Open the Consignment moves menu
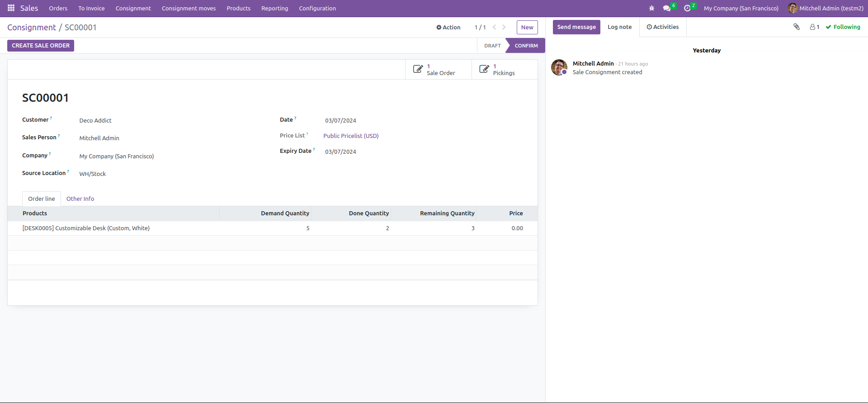 pyautogui.click(x=189, y=8)
